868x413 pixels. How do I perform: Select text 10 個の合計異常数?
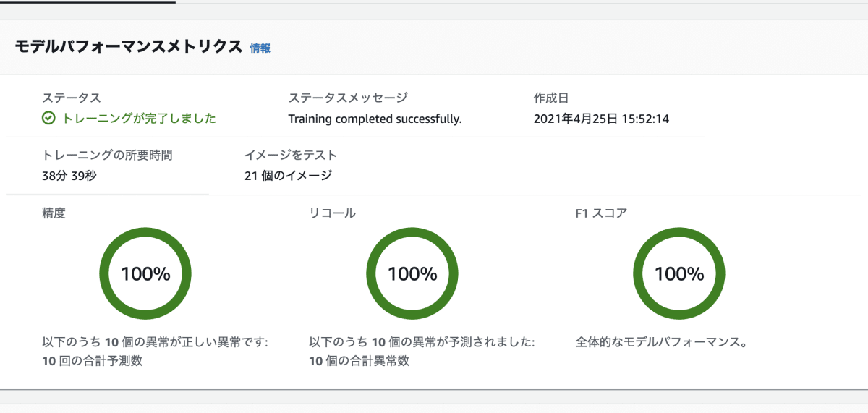point(359,361)
